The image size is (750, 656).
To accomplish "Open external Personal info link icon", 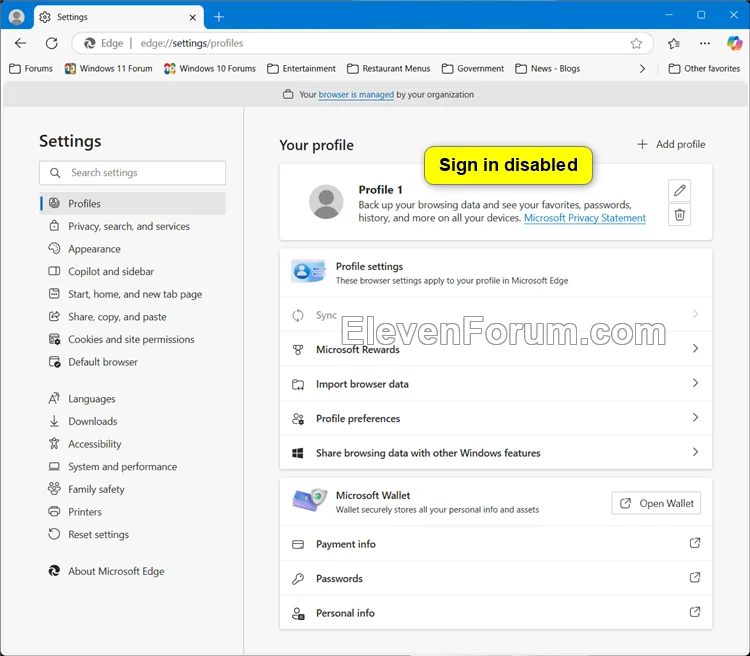I will (x=695, y=612).
